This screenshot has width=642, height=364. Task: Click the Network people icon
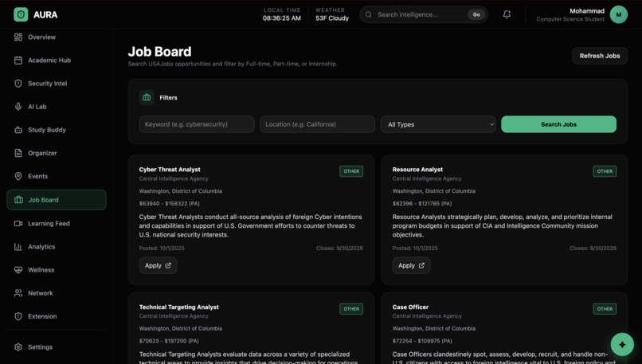coord(18,293)
